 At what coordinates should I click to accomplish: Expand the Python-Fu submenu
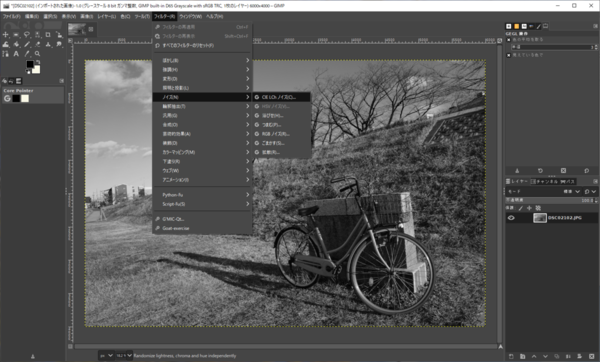202,195
